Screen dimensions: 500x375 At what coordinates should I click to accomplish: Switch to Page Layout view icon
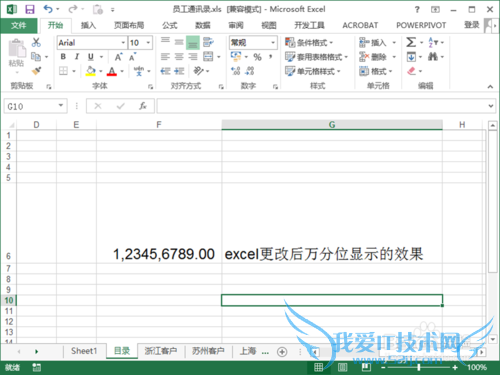[x=342, y=367]
